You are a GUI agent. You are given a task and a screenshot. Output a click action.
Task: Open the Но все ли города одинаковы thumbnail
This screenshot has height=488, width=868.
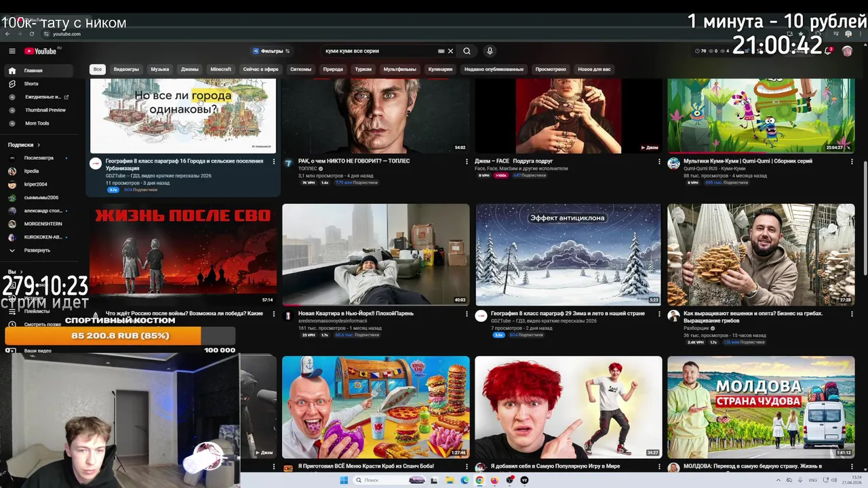click(183, 115)
